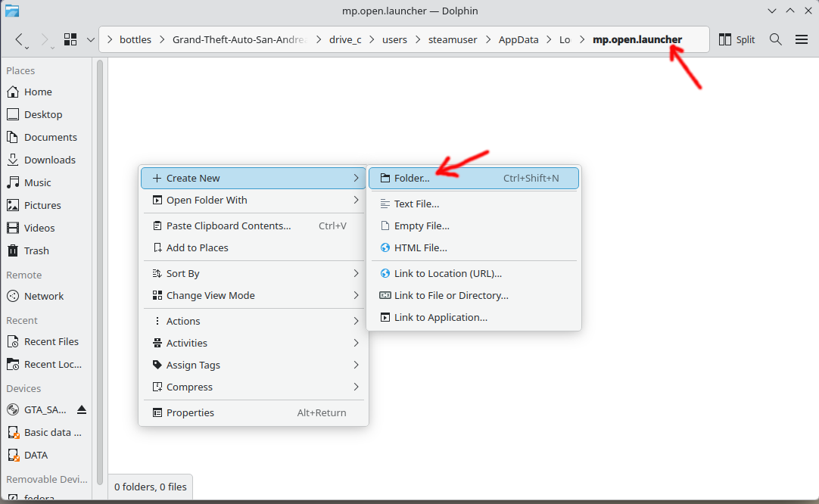Create a new Empty File
The image size is (819, 504).
pyautogui.click(x=474, y=226)
